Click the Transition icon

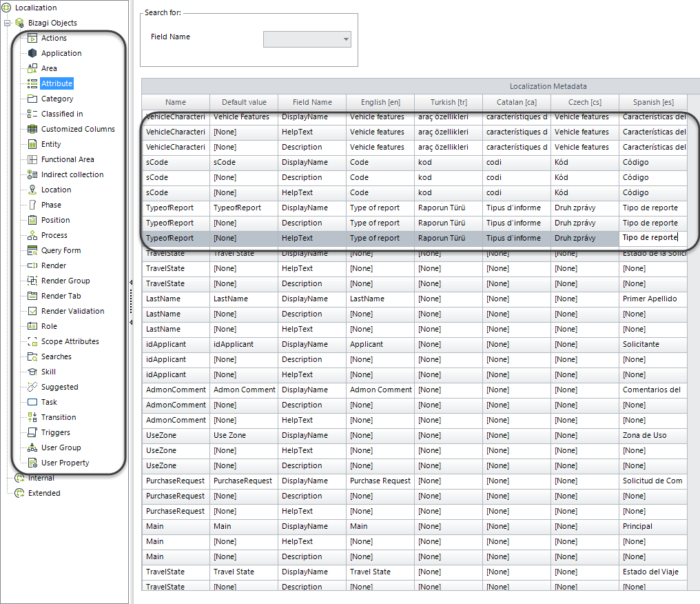[x=32, y=418]
